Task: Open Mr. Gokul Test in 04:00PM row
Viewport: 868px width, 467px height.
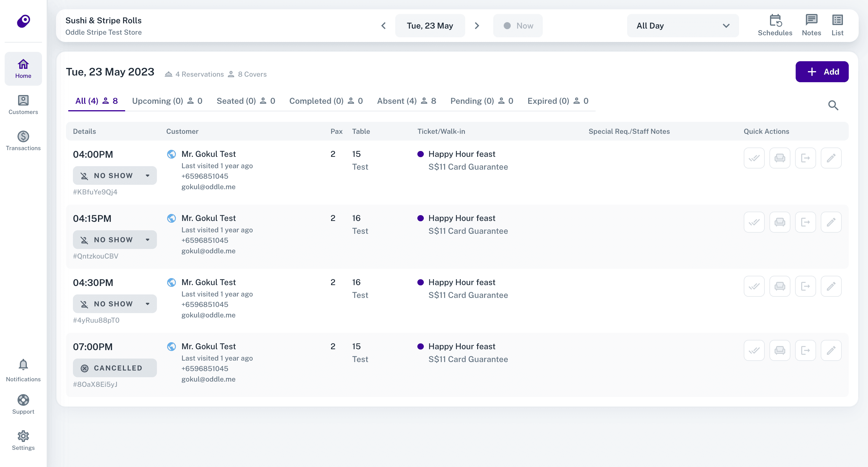Action: (x=208, y=154)
